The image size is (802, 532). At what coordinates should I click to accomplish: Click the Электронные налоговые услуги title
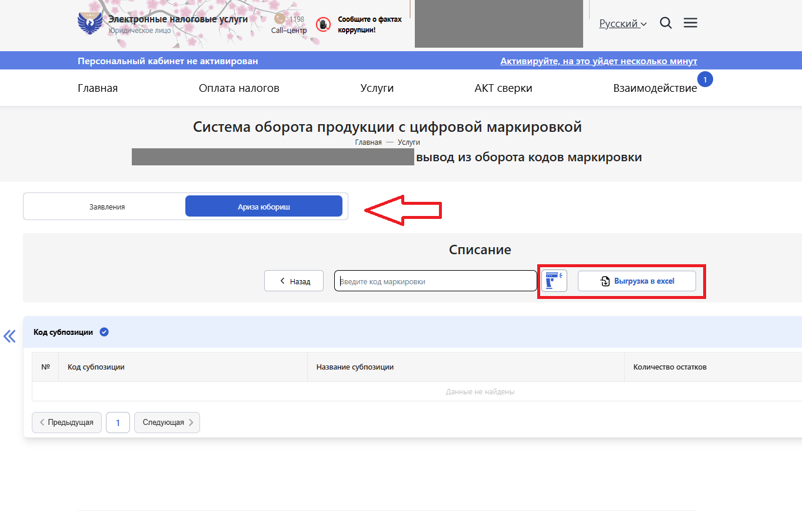(178, 19)
